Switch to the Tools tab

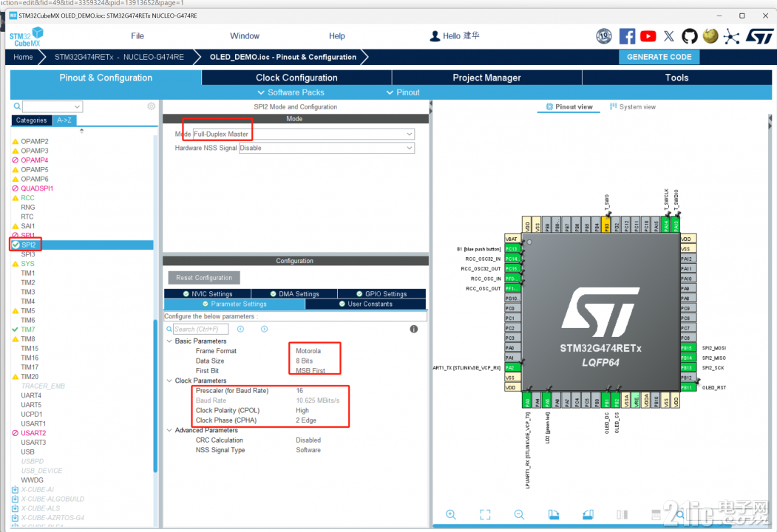677,78
